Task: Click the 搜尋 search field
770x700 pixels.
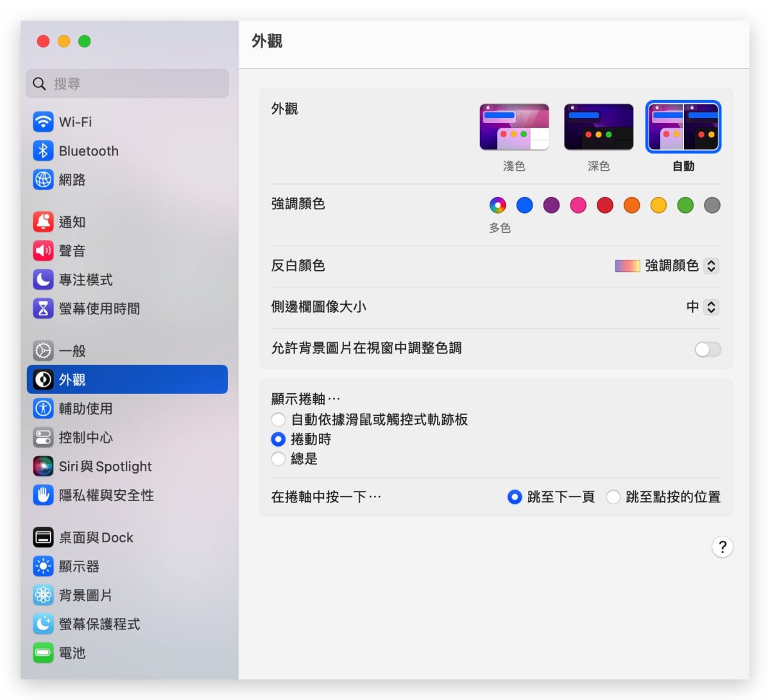Action: (x=127, y=84)
